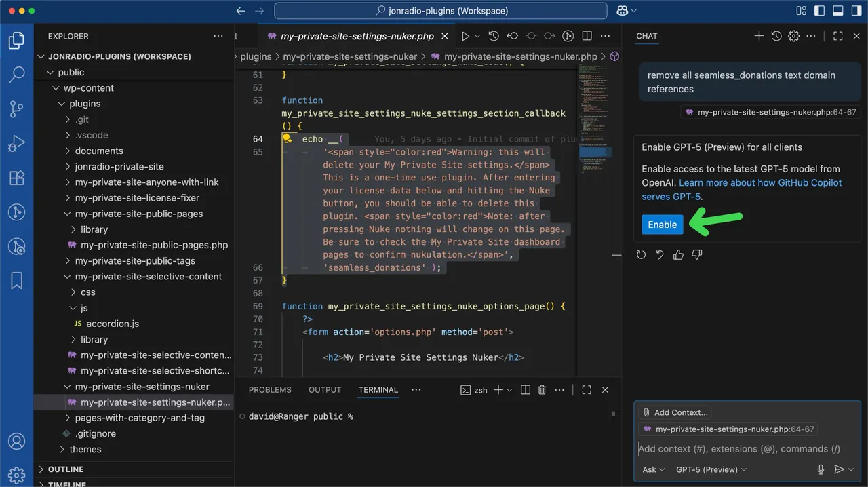
Task: Switch to the OUTPUT panel tab
Action: 325,390
